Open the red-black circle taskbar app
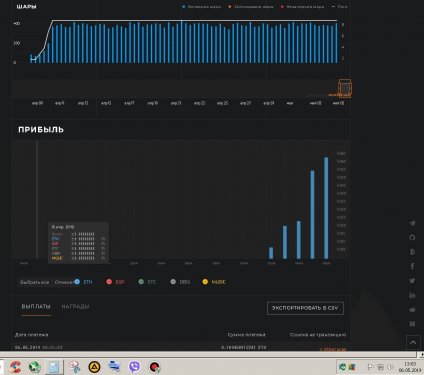Viewport: 424px width, 375px height. point(154,367)
